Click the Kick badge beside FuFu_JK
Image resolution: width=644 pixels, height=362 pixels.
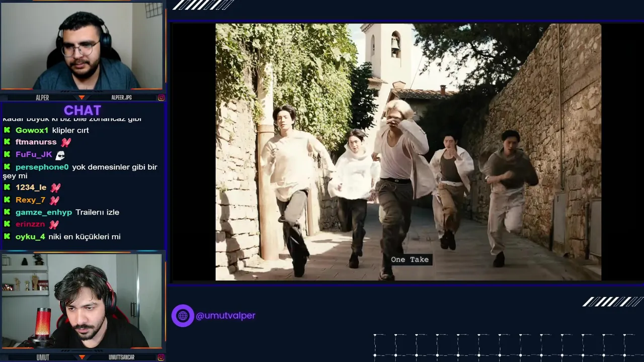click(7, 155)
